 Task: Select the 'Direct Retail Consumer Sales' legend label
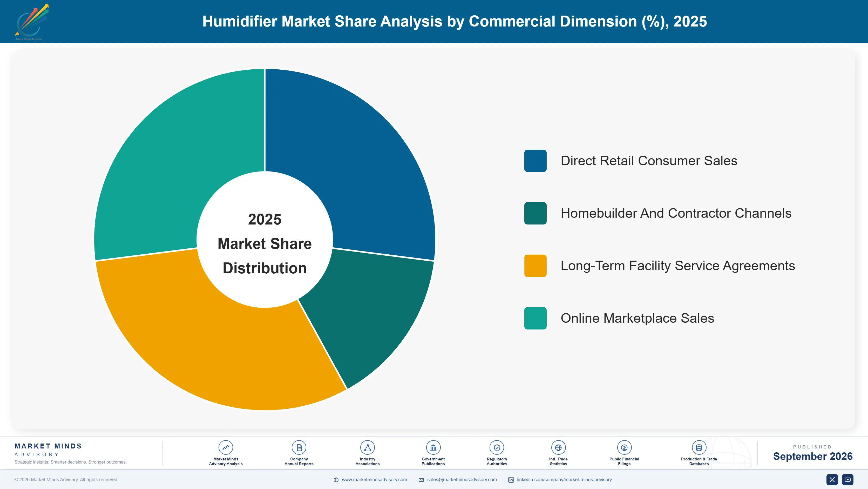649,161
